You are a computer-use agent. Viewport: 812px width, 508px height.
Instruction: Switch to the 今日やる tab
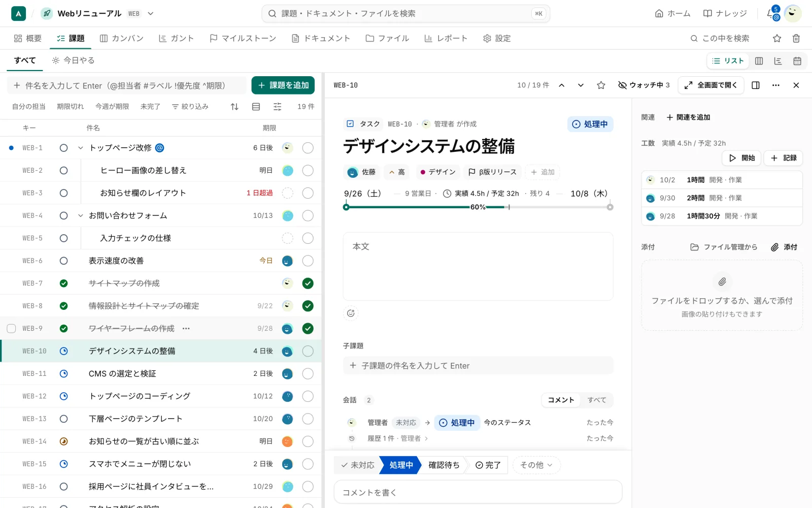[x=74, y=60]
